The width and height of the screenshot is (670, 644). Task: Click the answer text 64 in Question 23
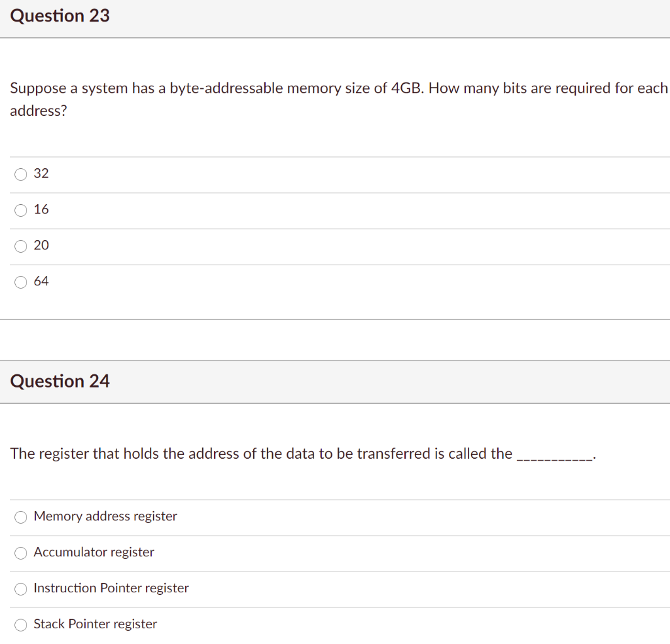tap(41, 281)
